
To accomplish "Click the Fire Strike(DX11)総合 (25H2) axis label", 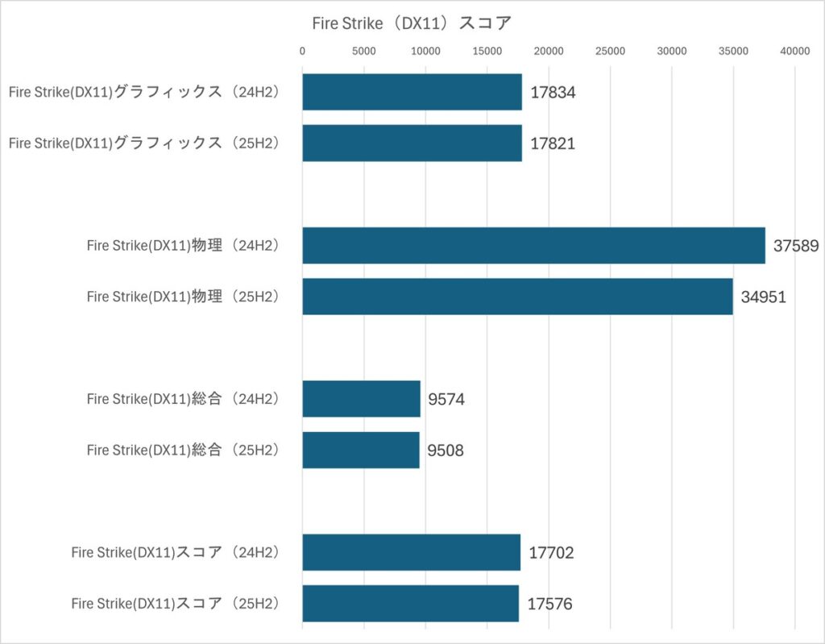I will pyautogui.click(x=183, y=450).
